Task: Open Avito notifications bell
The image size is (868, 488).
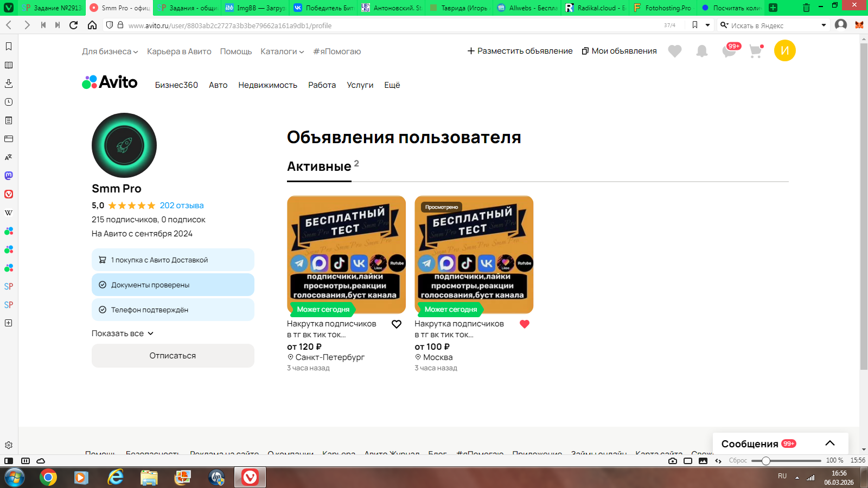Action: tap(702, 51)
